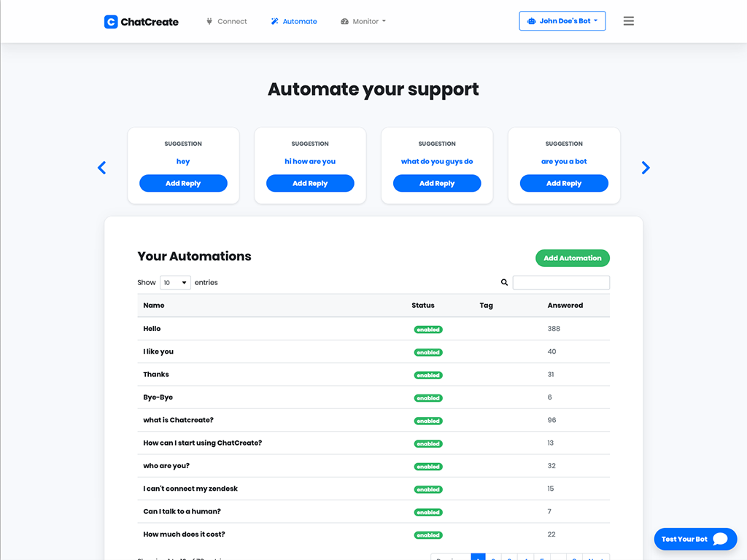Click the right carousel arrow for suggestions
Image resolution: width=747 pixels, height=560 pixels.
click(645, 168)
